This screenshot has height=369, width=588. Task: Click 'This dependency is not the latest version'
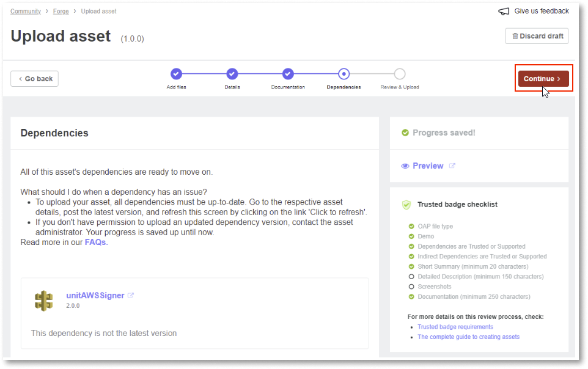click(103, 334)
